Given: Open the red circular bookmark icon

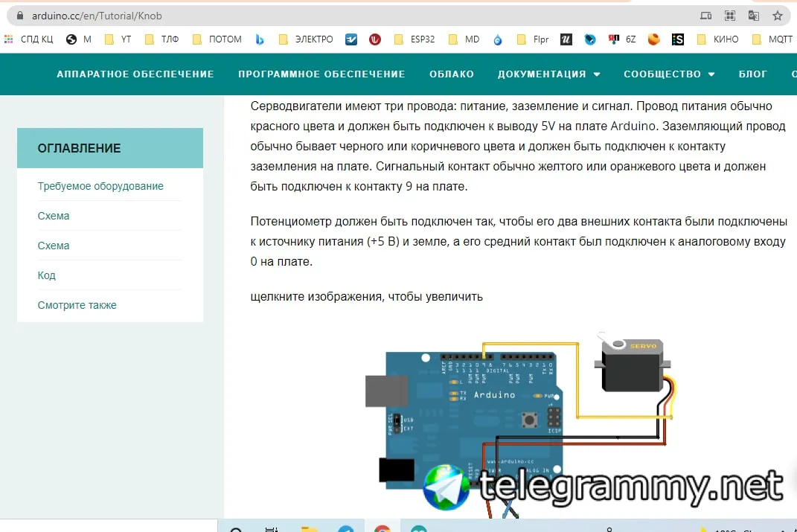Looking at the screenshot, I should click(375, 39).
